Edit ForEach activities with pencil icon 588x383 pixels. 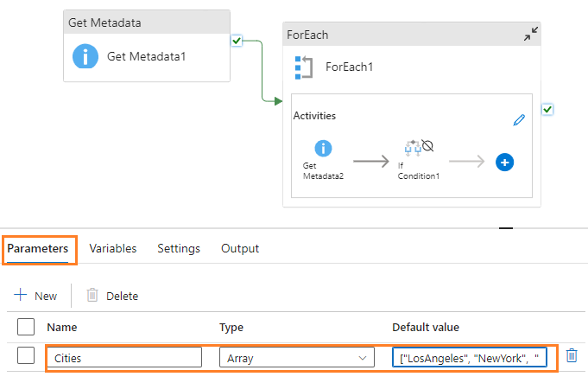519,121
